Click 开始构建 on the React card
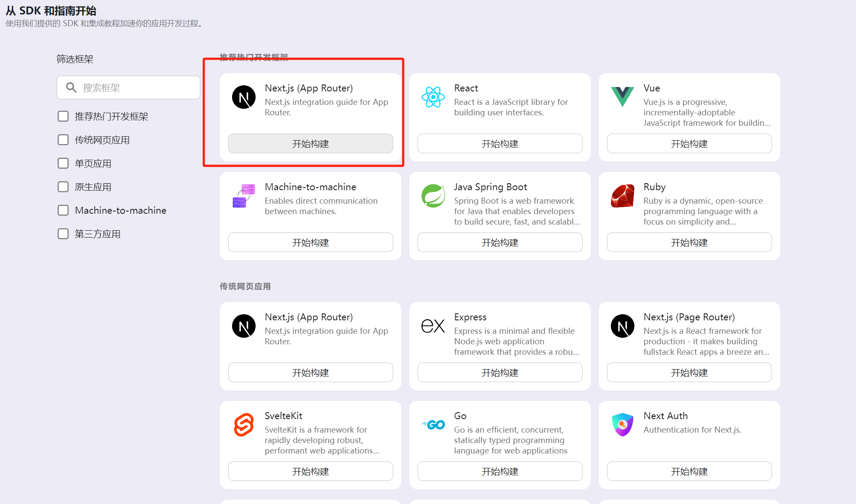 (x=500, y=144)
